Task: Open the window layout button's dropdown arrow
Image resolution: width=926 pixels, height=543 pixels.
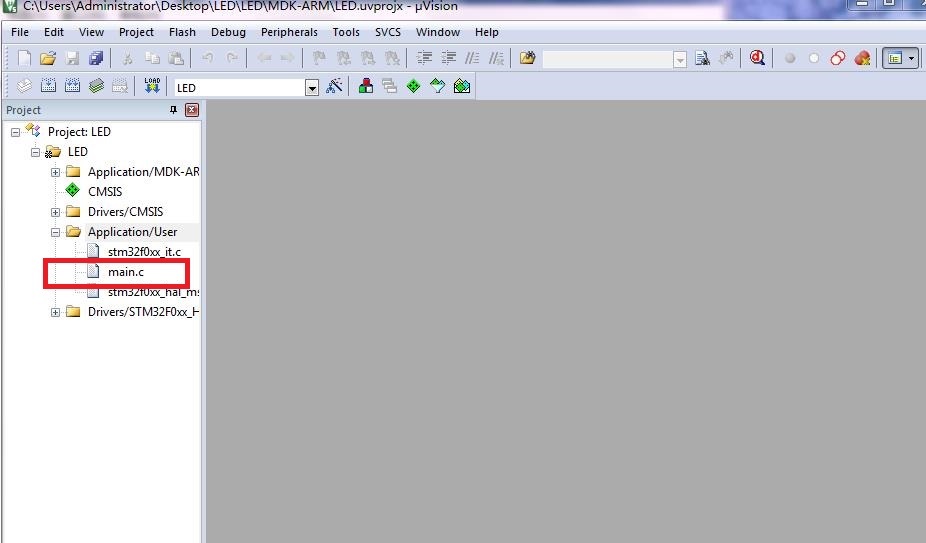Action: click(x=911, y=58)
